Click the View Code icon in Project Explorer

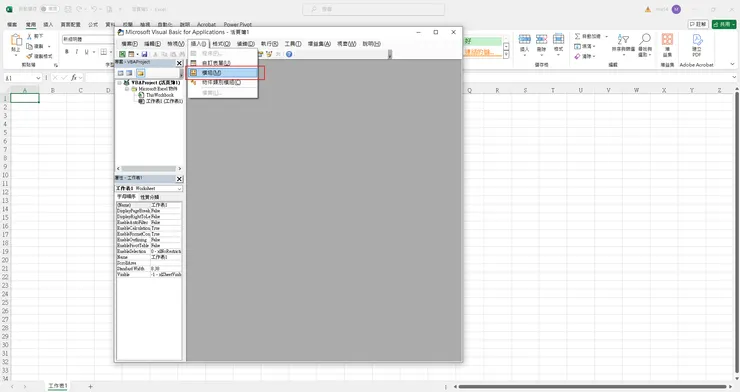[x=120, y=73]
